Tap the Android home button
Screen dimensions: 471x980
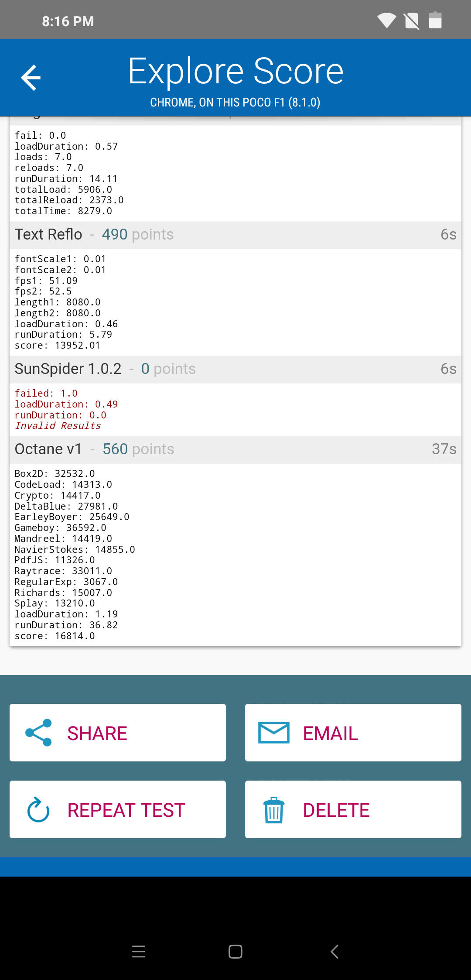pos(235,952)
